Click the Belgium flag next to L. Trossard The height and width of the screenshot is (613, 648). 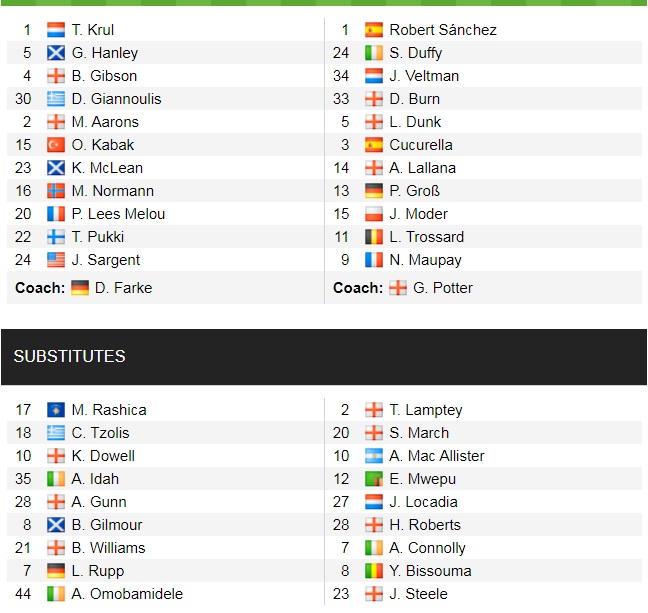[x=374, y=237]
